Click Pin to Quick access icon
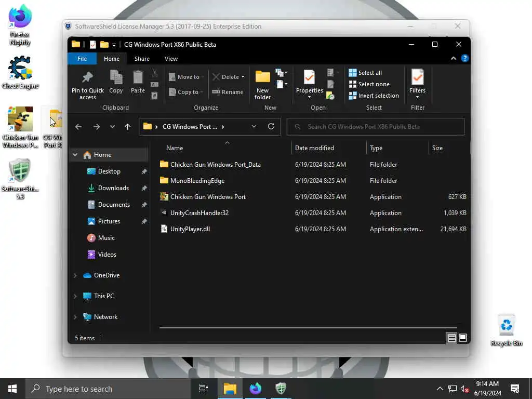Viewport: 532px width, 399px height. tap(87, 77)
